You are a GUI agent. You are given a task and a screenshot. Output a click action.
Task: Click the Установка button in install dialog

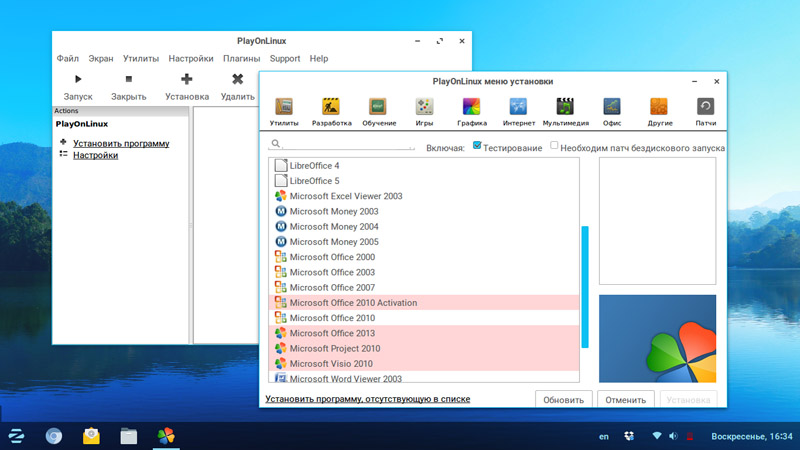click(x=688, y=399)
